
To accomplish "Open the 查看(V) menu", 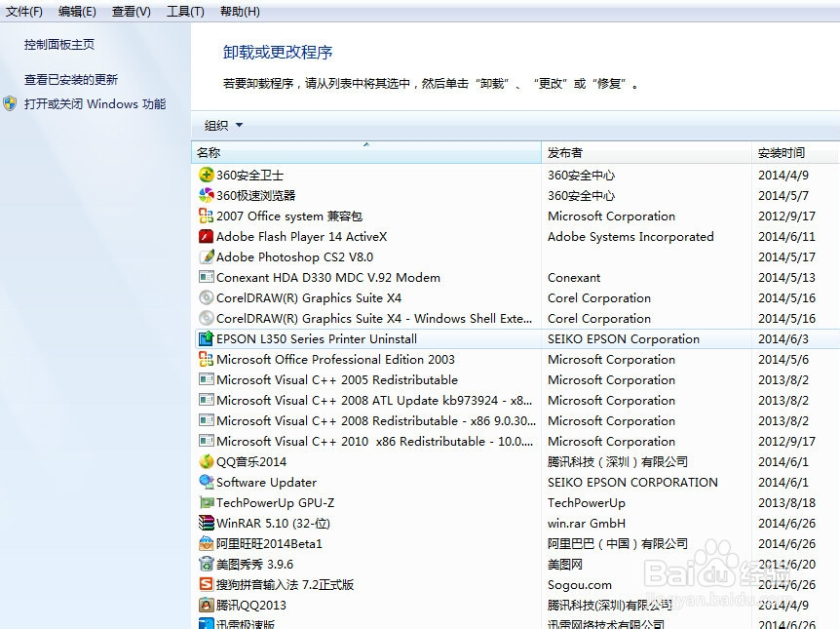I will click(x=132, y=12).
